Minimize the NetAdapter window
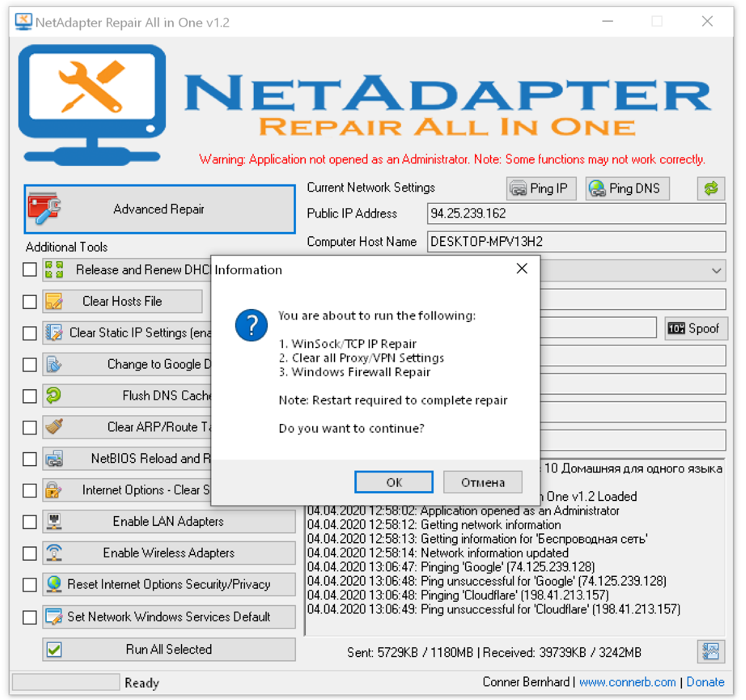746x700 pixels. (608, 21)
